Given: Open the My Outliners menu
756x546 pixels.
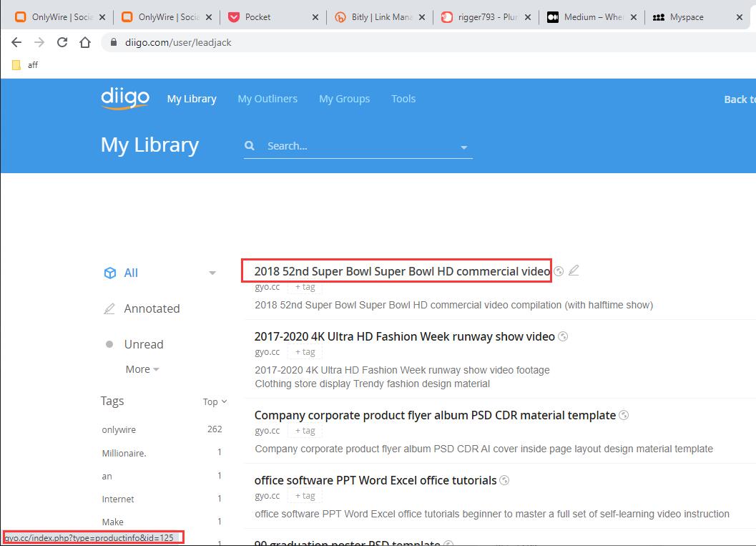Looking at the screenshot, I should tap(267, 99).
